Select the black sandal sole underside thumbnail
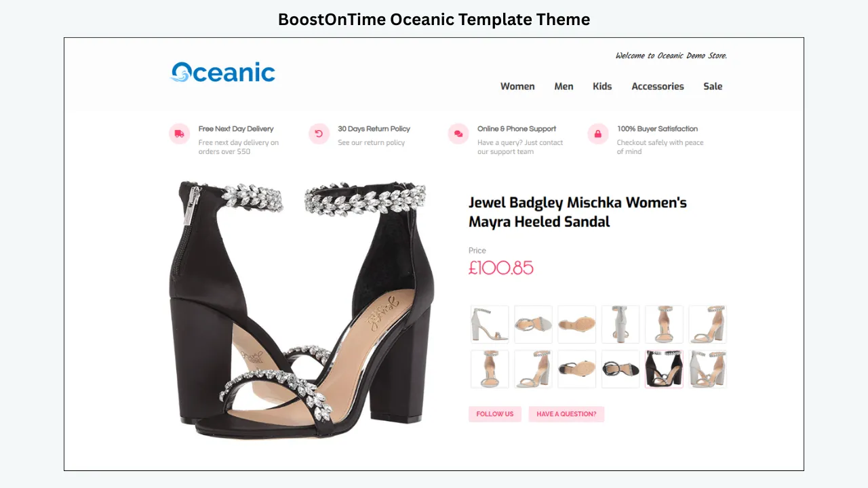The height and width of the screenshot is (488, 868). 577,369
